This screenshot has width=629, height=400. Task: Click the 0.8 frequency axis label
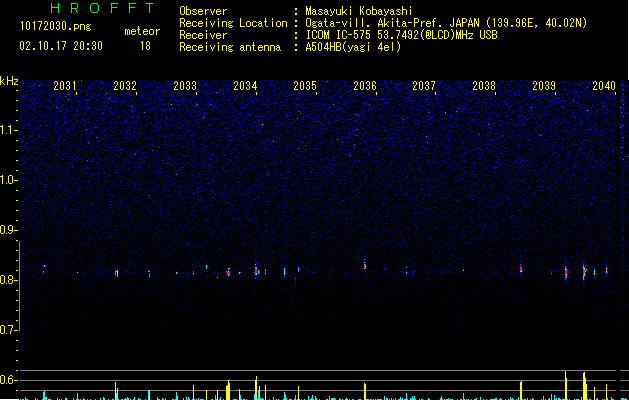pyautogui.click(x=8, y=280)
